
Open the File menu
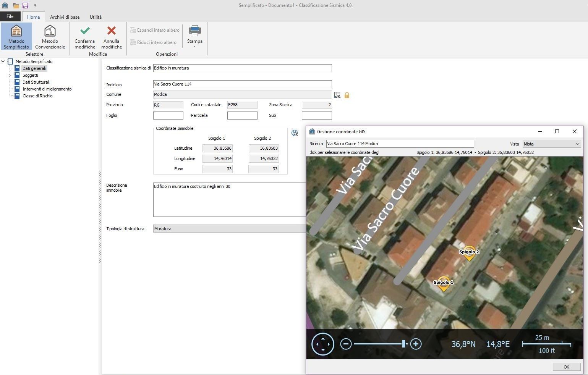pyautogui.click(x=10, y=16)
